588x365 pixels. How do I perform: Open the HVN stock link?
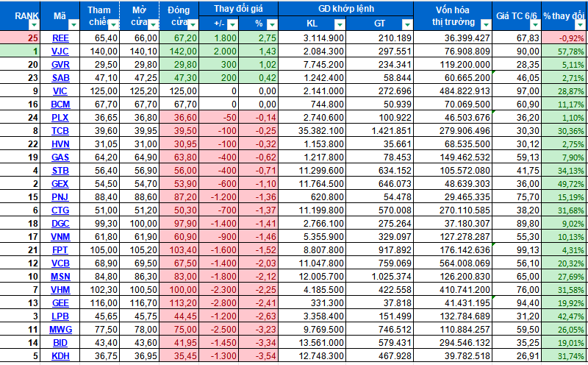tap(60, 144)
